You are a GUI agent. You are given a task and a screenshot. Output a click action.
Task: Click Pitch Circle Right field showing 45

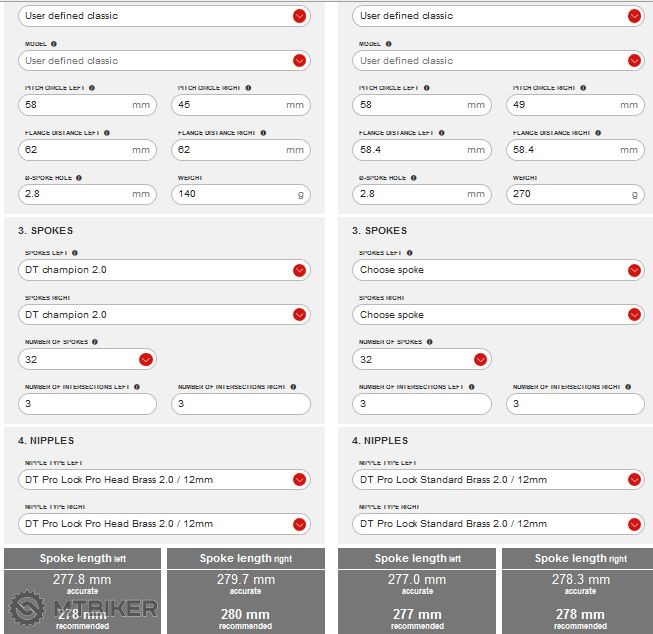pyautogui.click(x=240, y=105)
